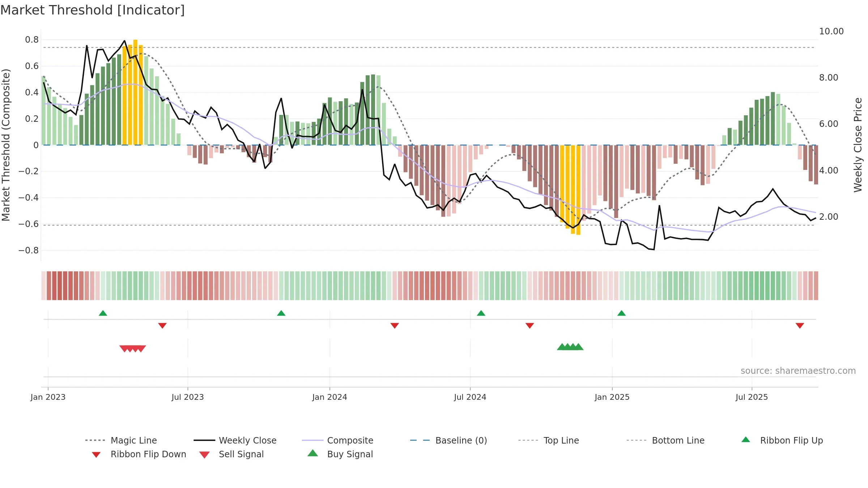868x488 pixels.
Task: Click the Jul 2025 x-axis label
Action: tap(752, 397)
